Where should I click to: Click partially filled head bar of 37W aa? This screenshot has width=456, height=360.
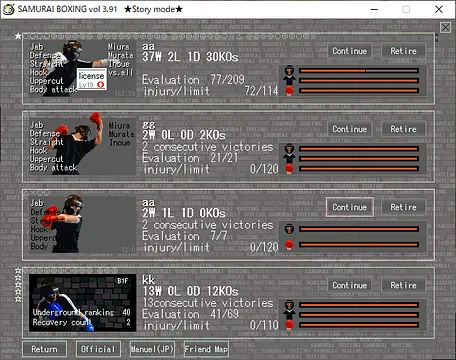pos(359,71)
